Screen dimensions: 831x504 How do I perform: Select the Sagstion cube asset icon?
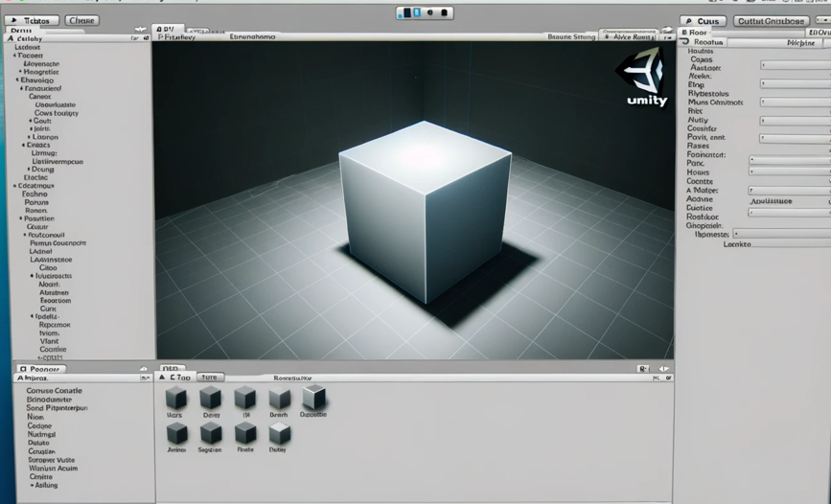pos(210,434)
